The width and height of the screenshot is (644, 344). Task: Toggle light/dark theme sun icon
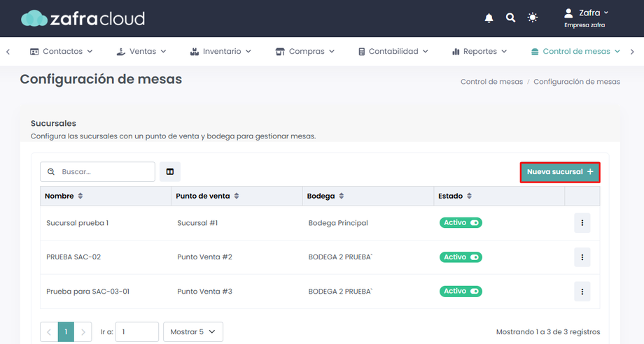coord(532,17)
